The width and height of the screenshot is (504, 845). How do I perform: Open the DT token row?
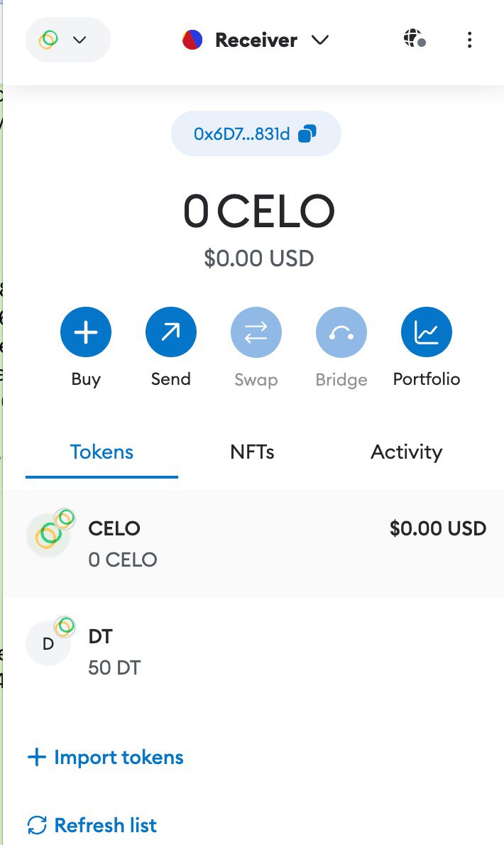click(252, 651)
